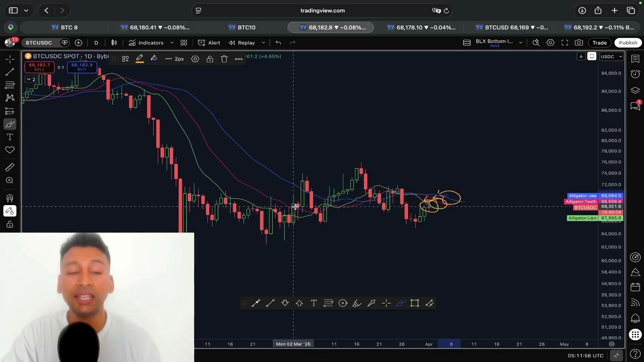Click the blue BUY 68,182.8 button

82,67
